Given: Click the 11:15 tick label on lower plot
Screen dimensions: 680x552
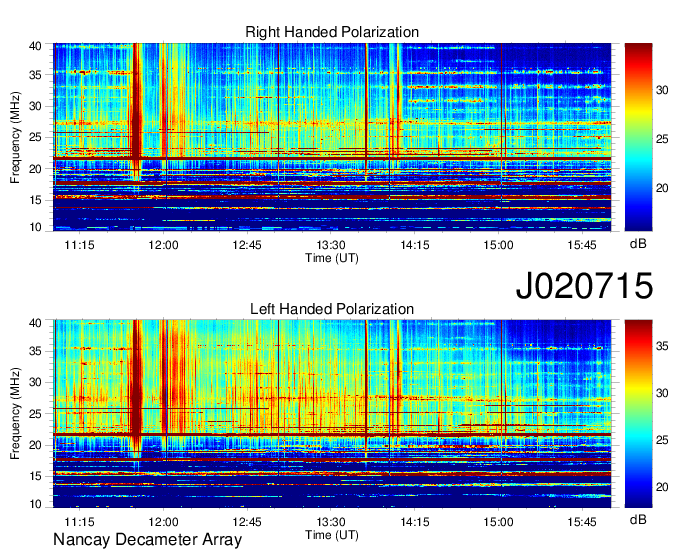Looking at the screenshot, I should point(79,522).
